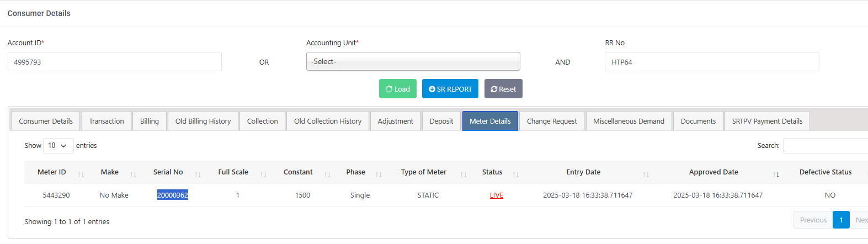Open the LIVE status link
Screen dimensions: 868x244
pyautogui.click(x=497, y=195)
